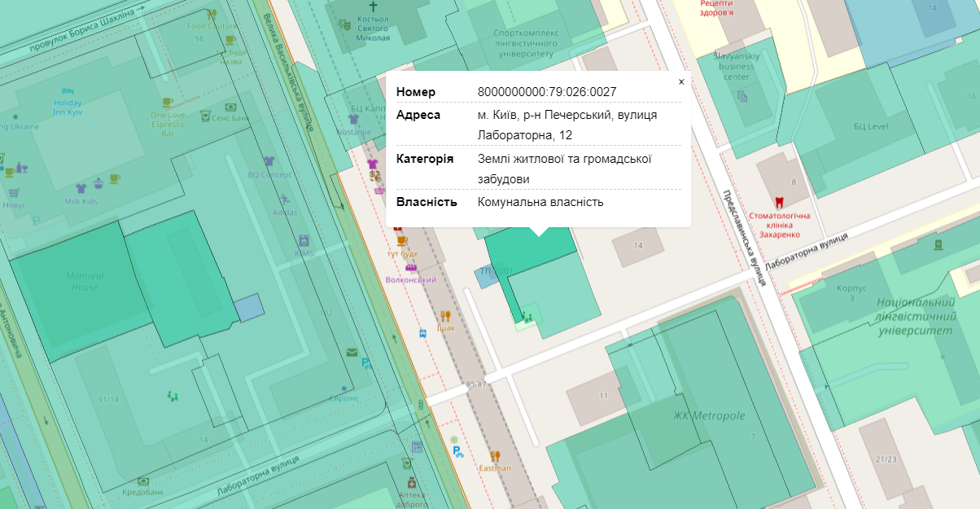Image resolution: width=980 pixels, height=509 pixels.
Task: Select the post office envelope icon
Action: pyautogui.click(x=352, y=352)
